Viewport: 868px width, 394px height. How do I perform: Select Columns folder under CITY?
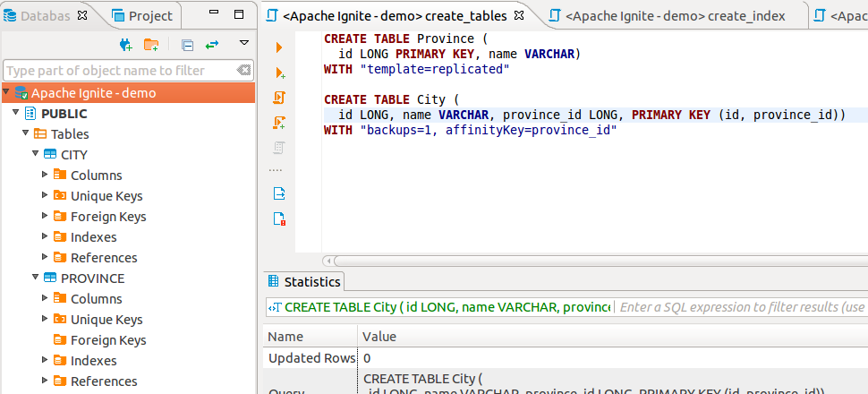[x=97, y=176]
